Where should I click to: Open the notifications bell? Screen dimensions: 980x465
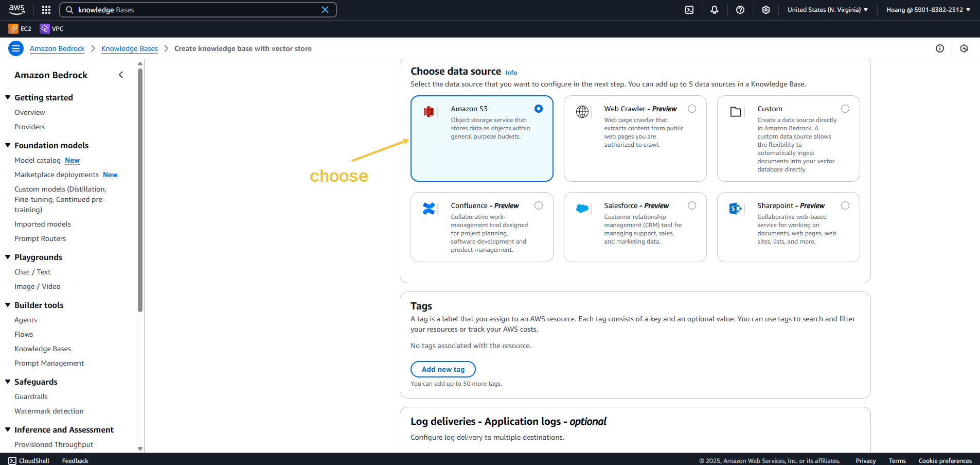pyautogui.click(x=715, y=10)
